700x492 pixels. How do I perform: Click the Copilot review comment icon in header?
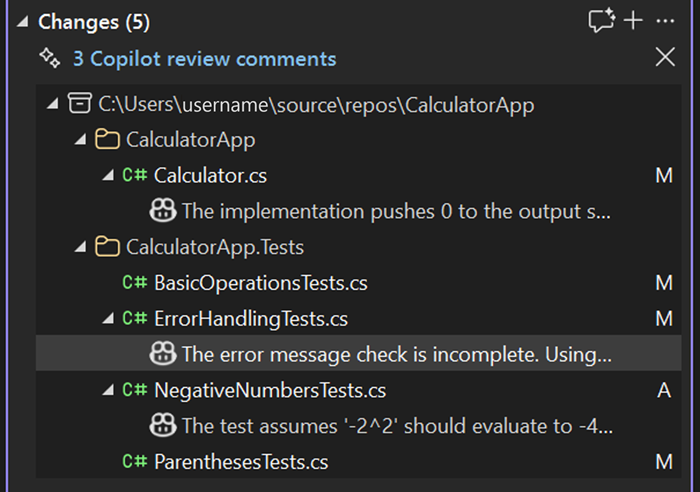[601, 21]
